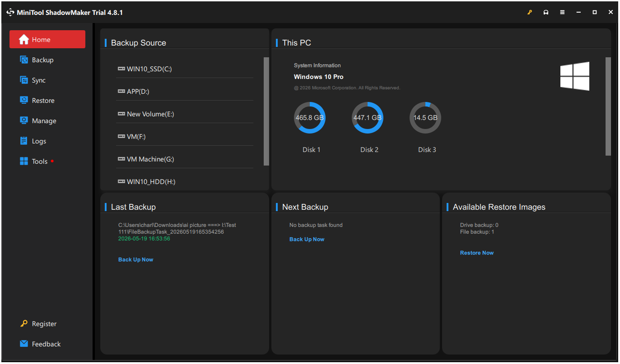Click the Disk 1 usage ring chart
Viewport: 620px width, 364px height.
310,118
